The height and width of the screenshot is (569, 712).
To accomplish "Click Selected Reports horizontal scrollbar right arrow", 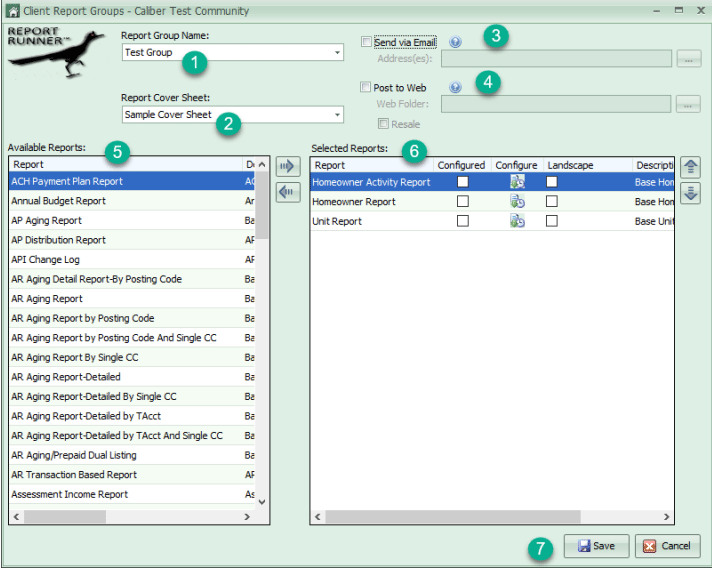I will 666,517.
